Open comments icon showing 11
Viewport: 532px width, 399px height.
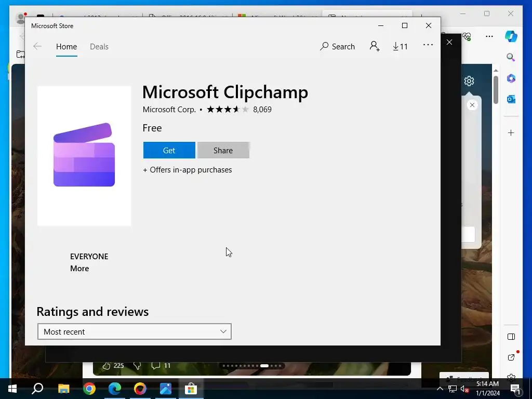[156, 365]
